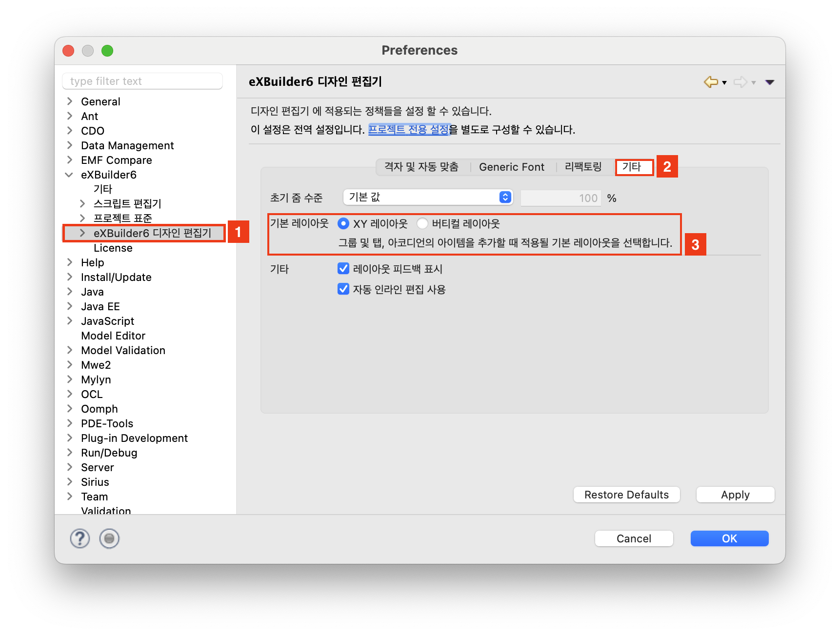
Task: Select the Run/Debug tree item
Action: 109,453
